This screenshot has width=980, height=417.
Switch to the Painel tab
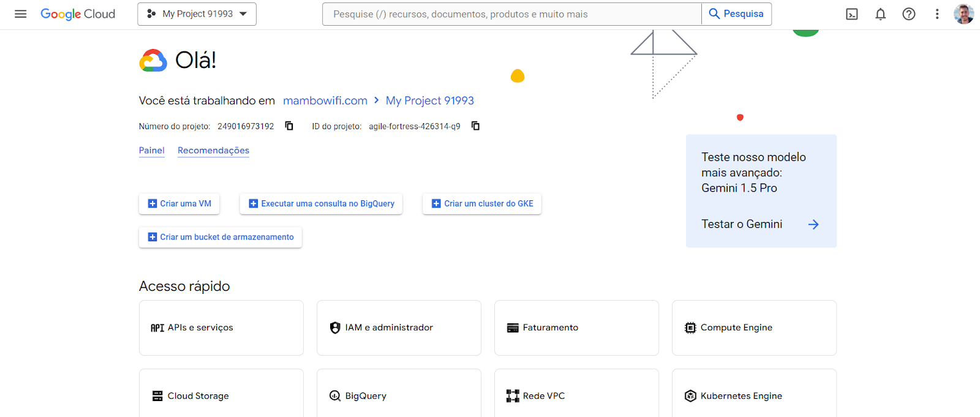tap(151, 151)
